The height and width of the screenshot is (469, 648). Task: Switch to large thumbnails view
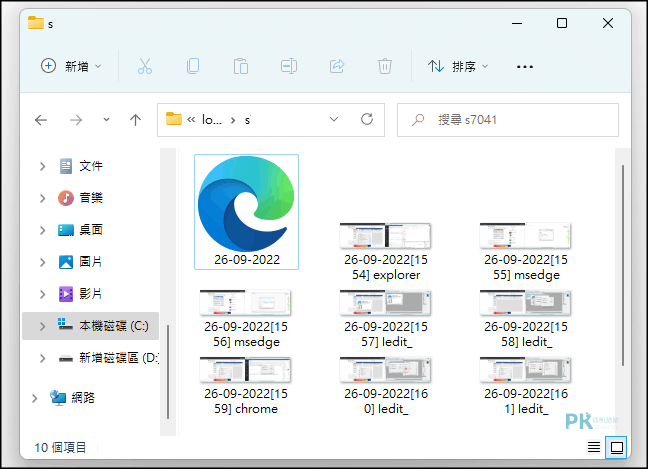[617, 447]
